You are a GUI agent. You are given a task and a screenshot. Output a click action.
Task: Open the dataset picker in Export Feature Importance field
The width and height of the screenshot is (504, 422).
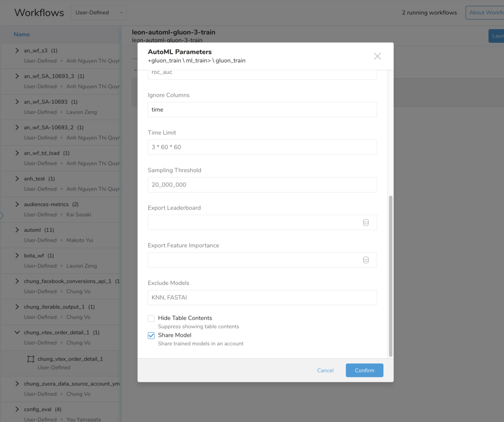(366, 260)
